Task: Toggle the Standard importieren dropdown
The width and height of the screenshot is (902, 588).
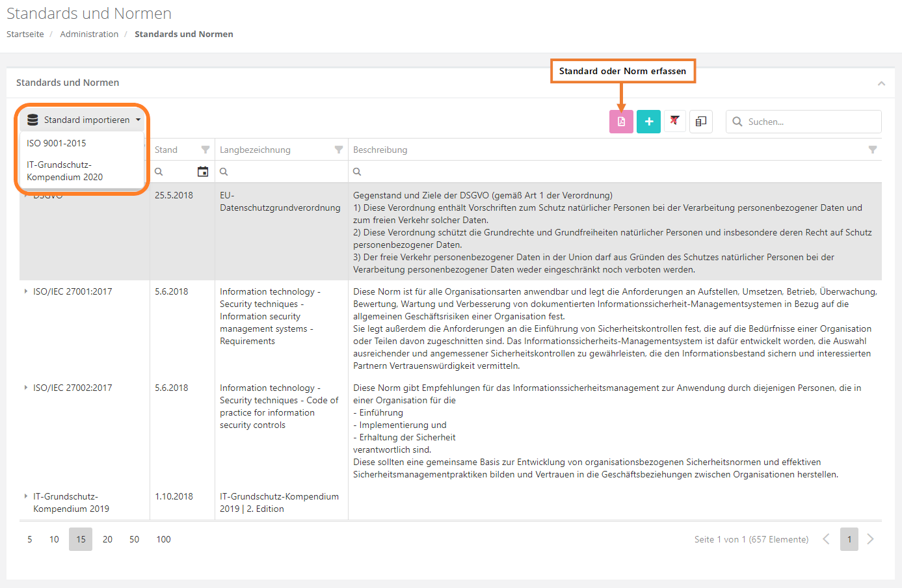Action: [83, 120]
